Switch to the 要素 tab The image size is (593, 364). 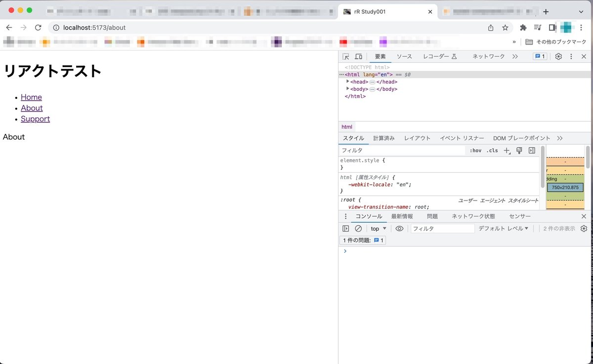click(380, 57)
